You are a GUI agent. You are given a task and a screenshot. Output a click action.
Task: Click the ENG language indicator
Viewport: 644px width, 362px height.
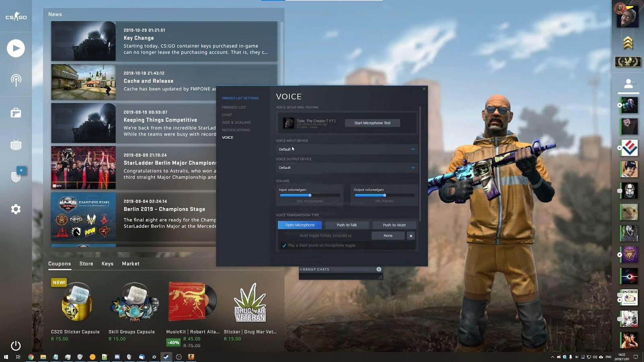coord(608,357)
